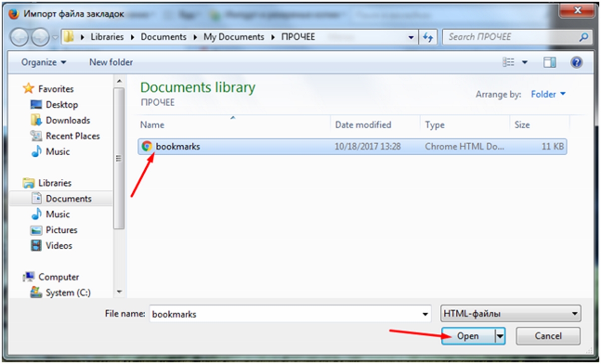Open the Organize dropdown menu
The image size is (601, 364).
click(x=44, y=63)
